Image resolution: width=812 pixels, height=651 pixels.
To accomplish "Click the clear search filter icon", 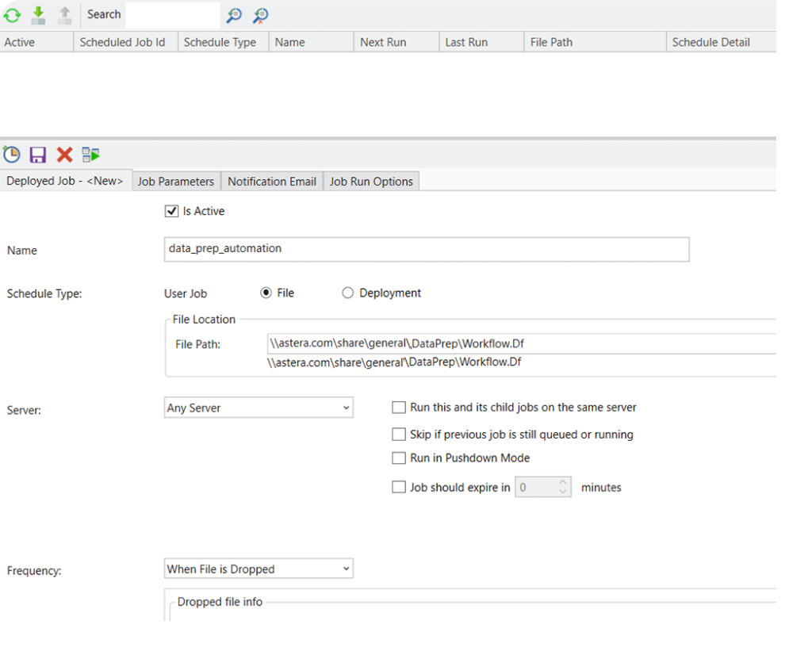I will tap(260, 15).
